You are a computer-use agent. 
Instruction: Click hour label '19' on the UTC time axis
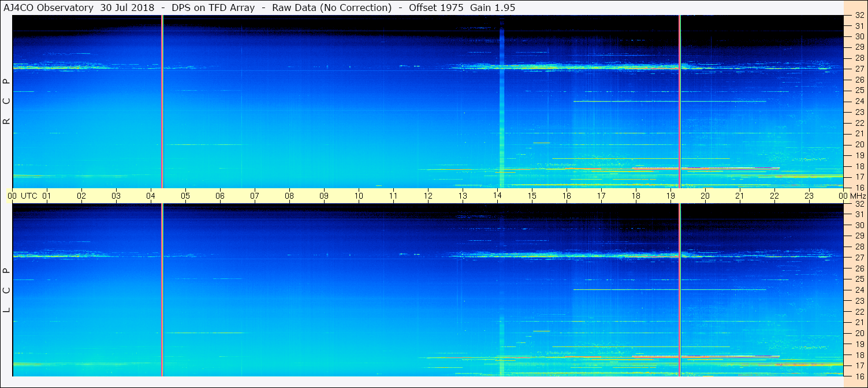point(670,196)
